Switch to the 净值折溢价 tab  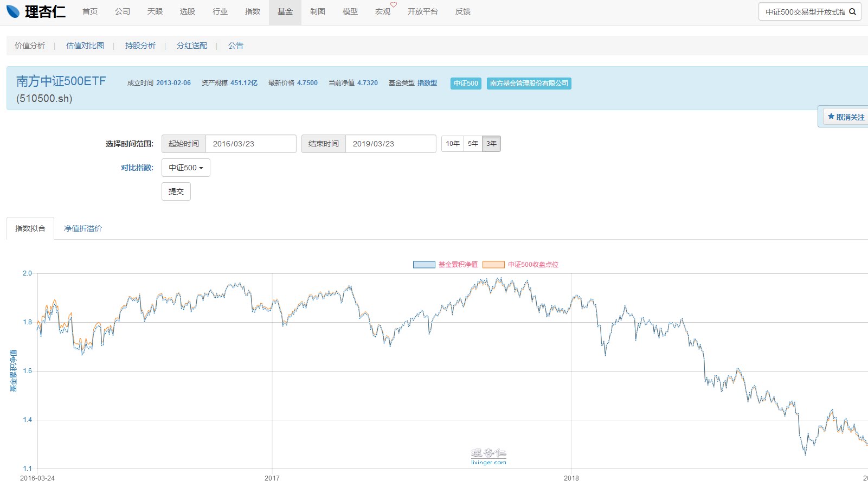click(x=83, y=228)
